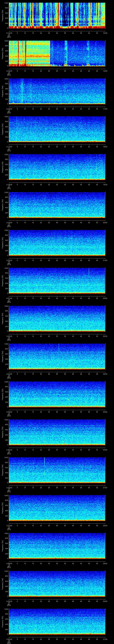Click the 2:15:00 start time label

[9, 71]
